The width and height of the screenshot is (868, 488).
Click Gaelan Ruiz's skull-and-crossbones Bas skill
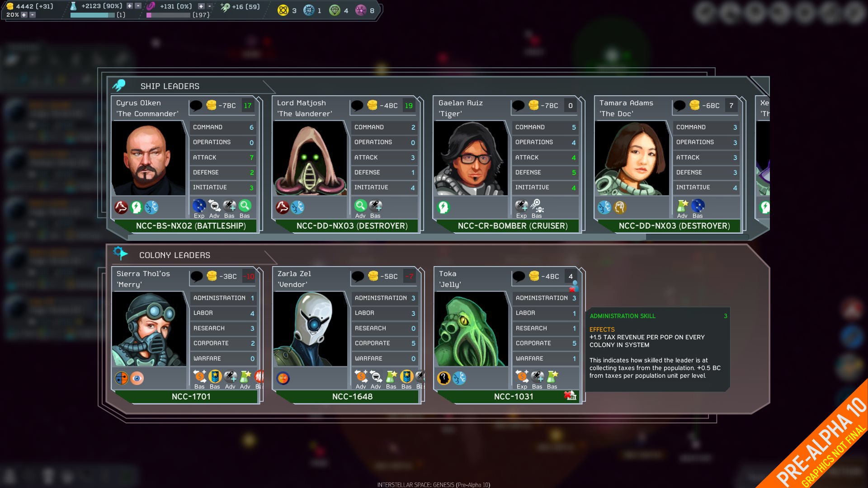pos(537,206)
